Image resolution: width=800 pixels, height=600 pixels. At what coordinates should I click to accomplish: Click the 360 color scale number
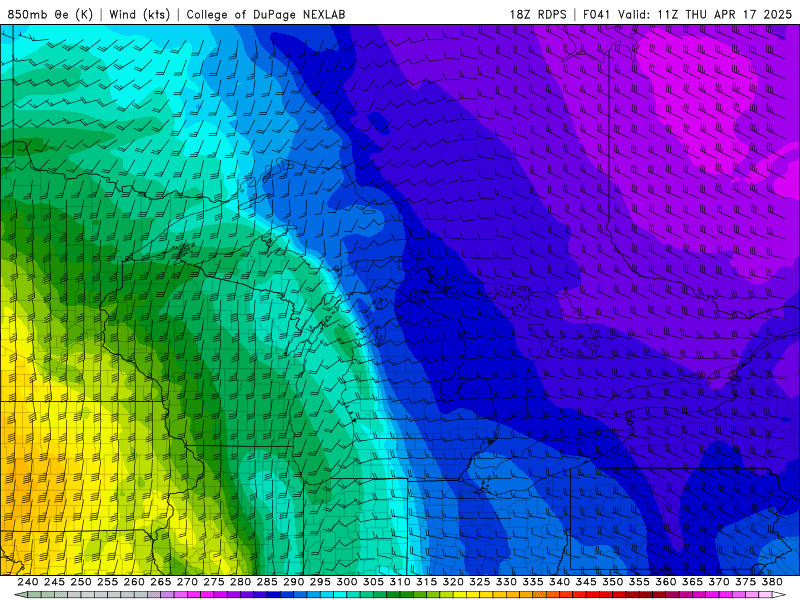(665, 582)
